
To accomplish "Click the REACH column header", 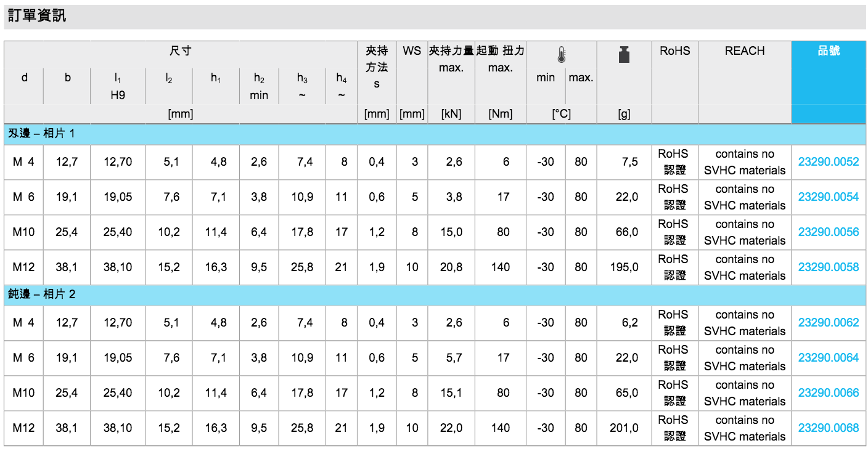I will point(744,51).
